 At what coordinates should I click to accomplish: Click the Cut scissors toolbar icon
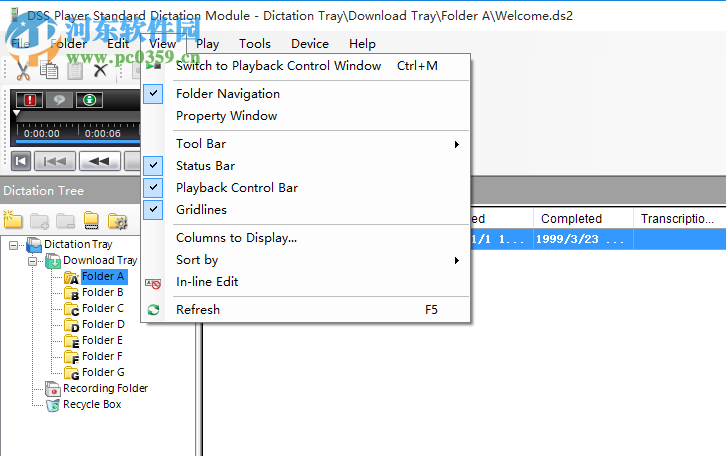tap(22, 71)
